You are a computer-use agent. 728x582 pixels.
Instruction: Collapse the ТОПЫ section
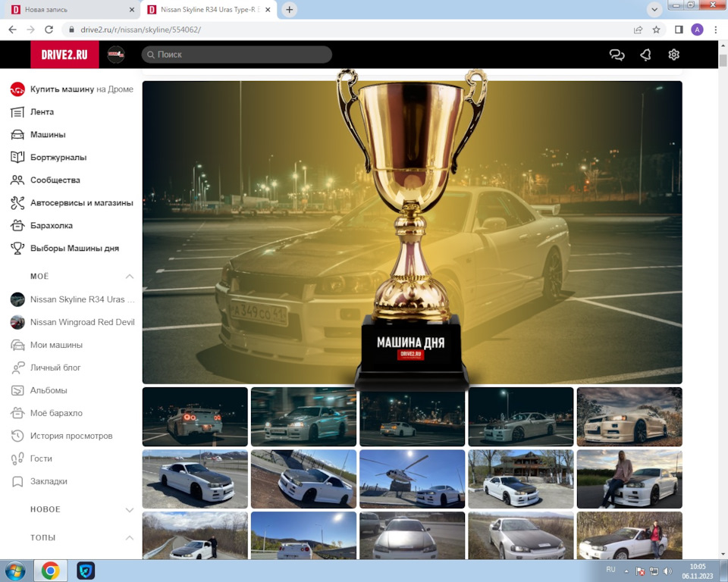(130, 538)
